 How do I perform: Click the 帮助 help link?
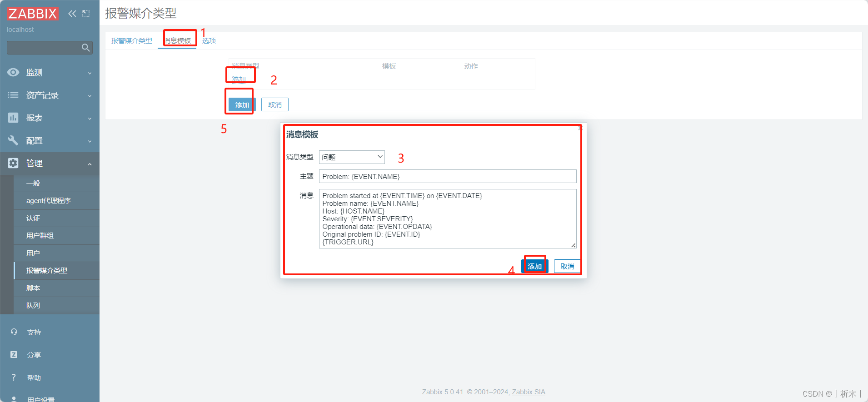point(34,377)
